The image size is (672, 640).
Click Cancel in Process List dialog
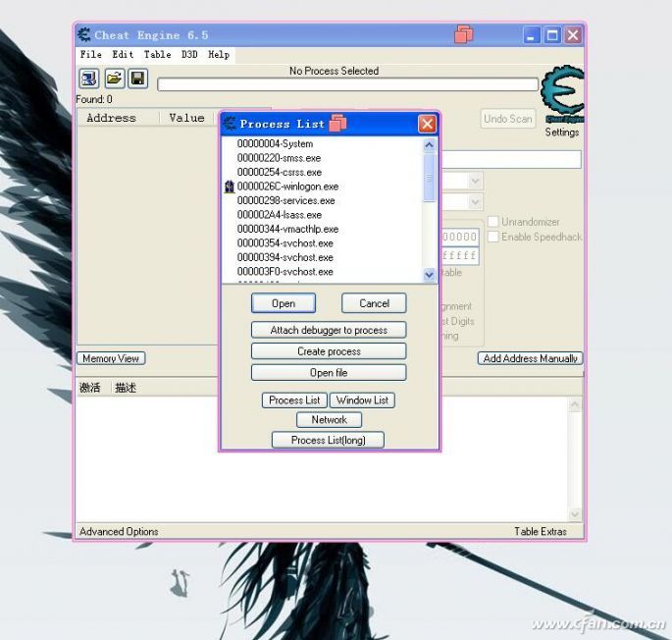click(374, 303)
